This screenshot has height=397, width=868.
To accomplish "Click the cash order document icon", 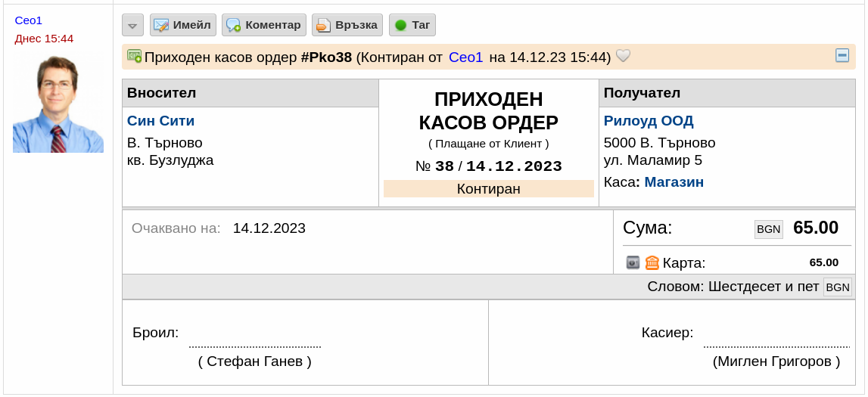I will pos(134,56).
